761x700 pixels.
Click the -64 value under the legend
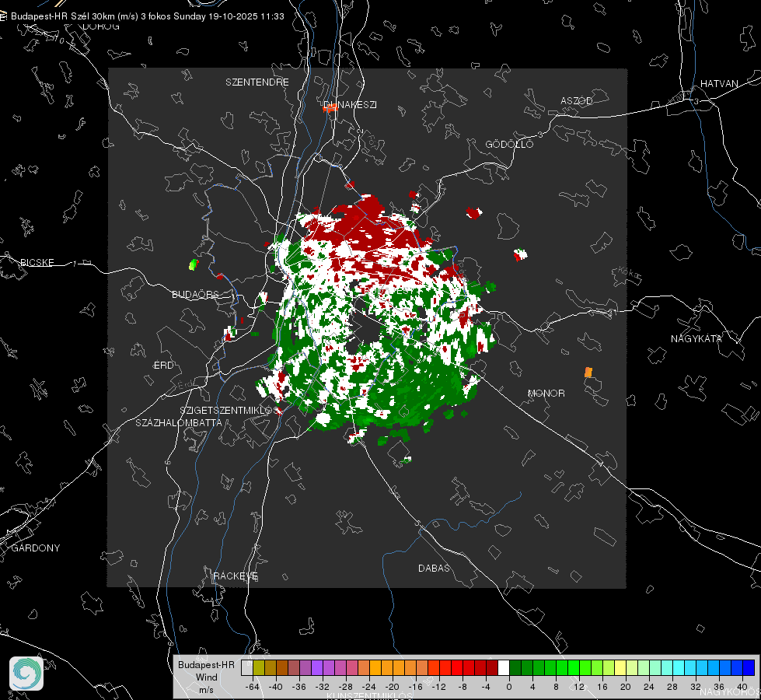[x=252, y=687]
